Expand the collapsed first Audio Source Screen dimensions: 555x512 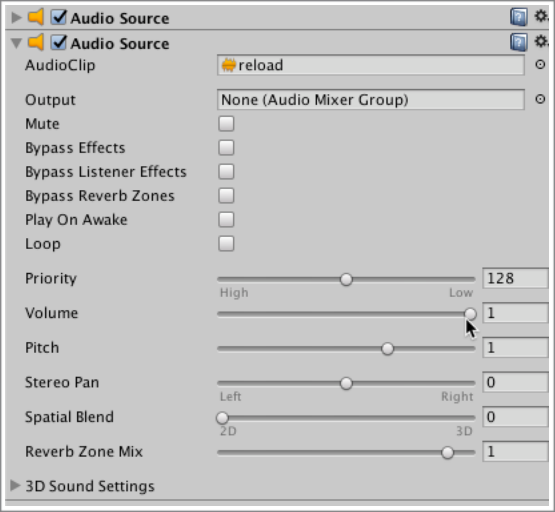point(16,17)
